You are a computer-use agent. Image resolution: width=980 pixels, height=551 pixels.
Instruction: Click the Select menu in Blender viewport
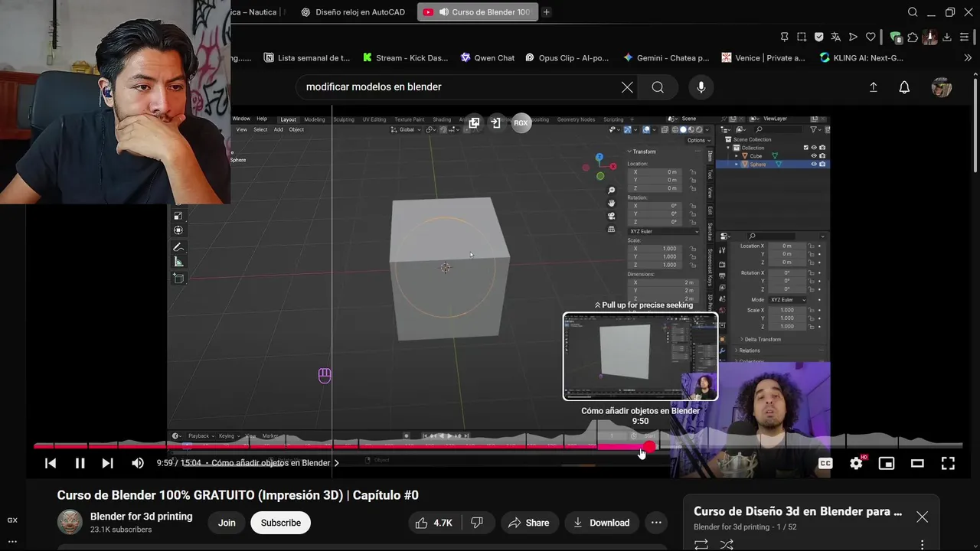[260, 129]
